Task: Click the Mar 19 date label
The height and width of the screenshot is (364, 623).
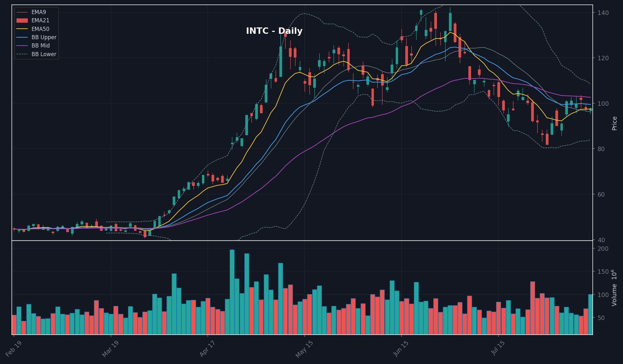Action: pyautogui.click(x=110, y=349)
